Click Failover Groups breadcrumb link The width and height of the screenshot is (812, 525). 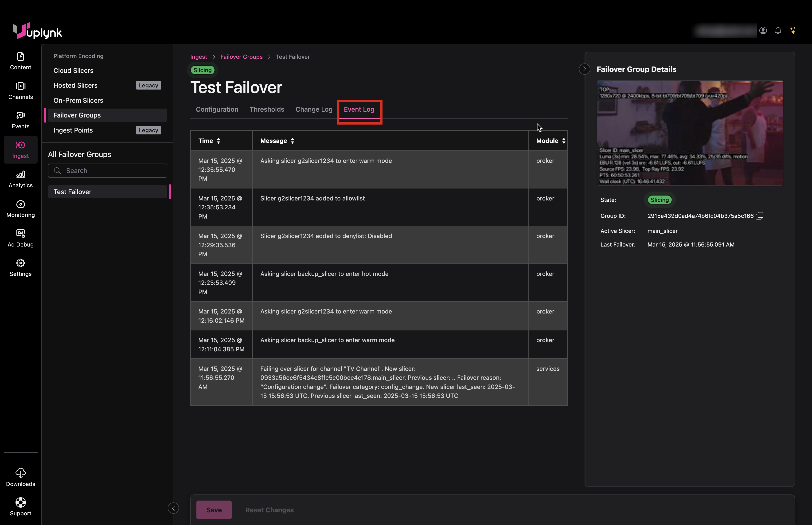pos(241,57)
